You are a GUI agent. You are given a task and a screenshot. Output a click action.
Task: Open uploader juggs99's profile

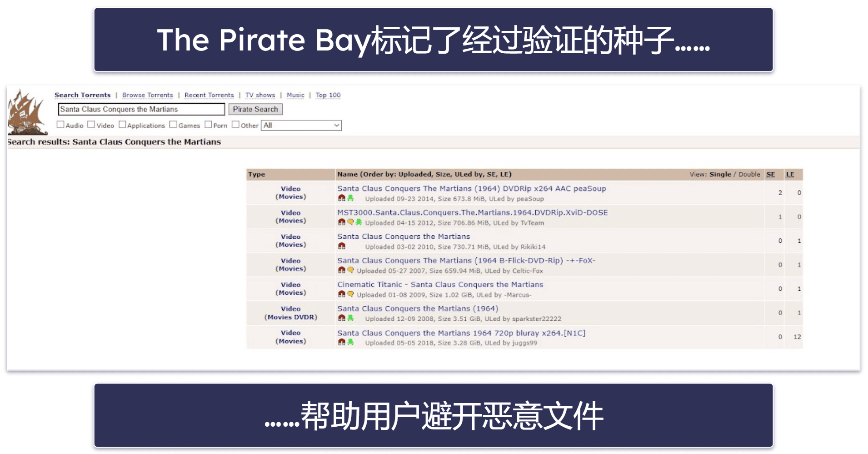tap(524, 343)
